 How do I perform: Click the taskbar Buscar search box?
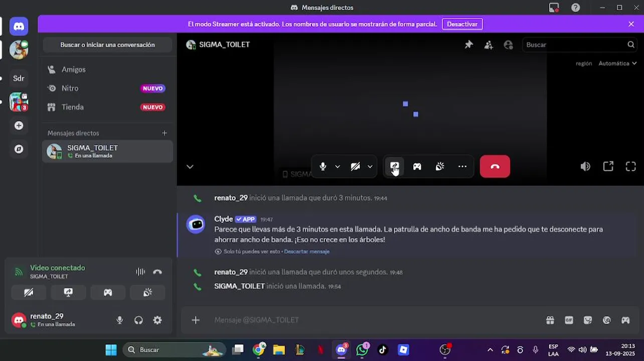click(175, 350)
